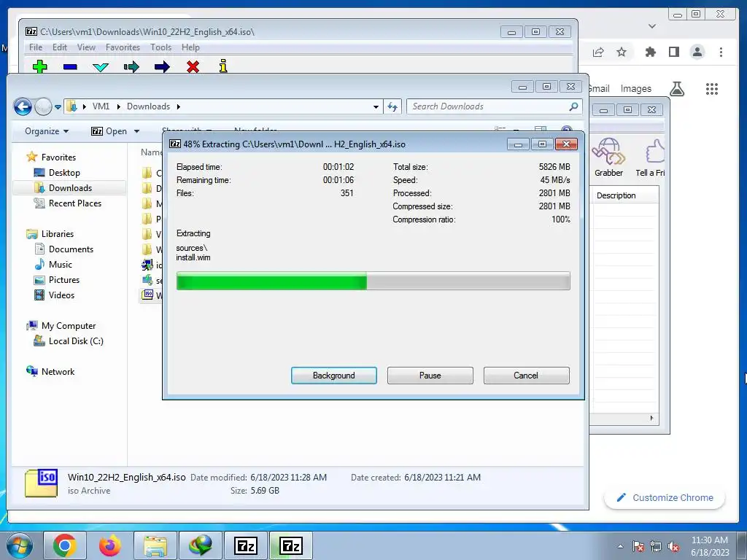The width and height of the screenshot is (747, 560).
Task: Click the Back arrow in Explorer window
Action: [x=23, y=106]
